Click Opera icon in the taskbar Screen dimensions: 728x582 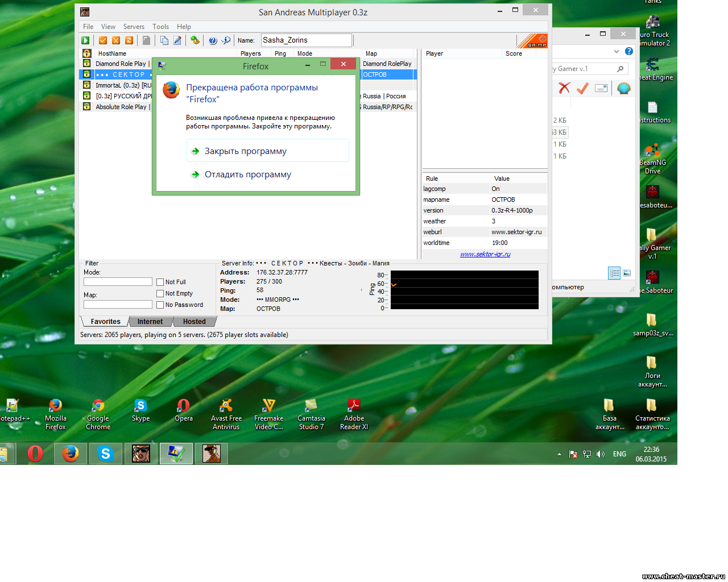pos(35,454)
